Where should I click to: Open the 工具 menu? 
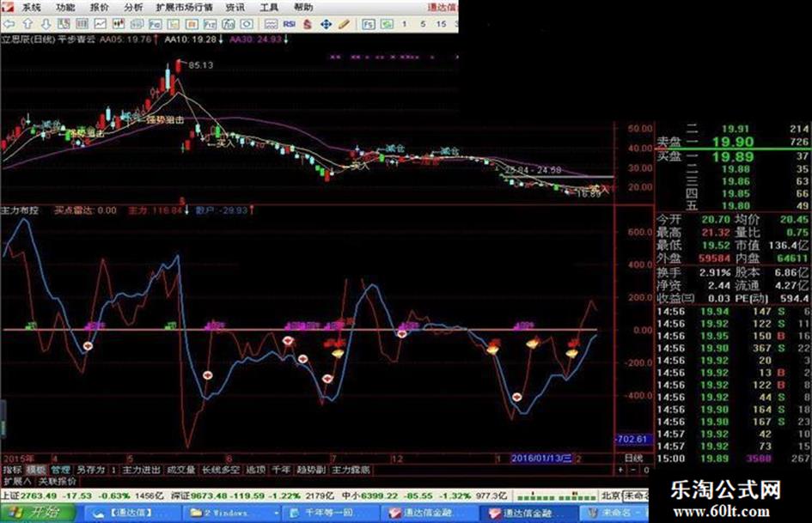(x=269, y=7)
